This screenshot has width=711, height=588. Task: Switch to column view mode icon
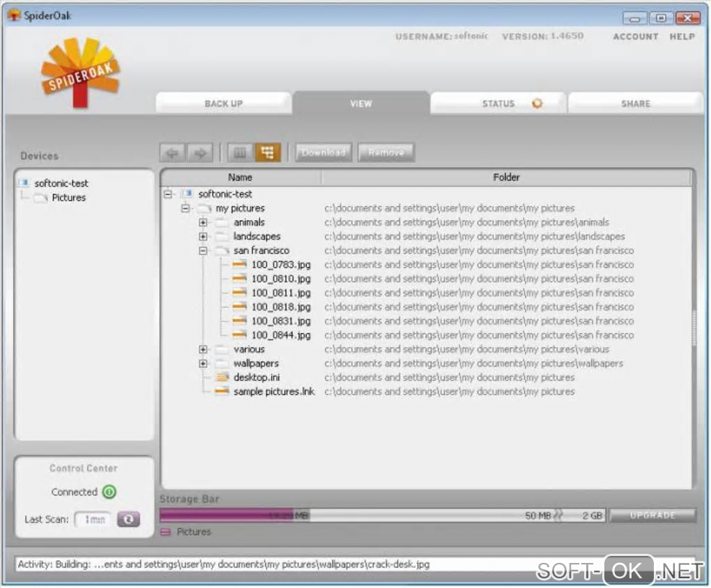point(240,153)
